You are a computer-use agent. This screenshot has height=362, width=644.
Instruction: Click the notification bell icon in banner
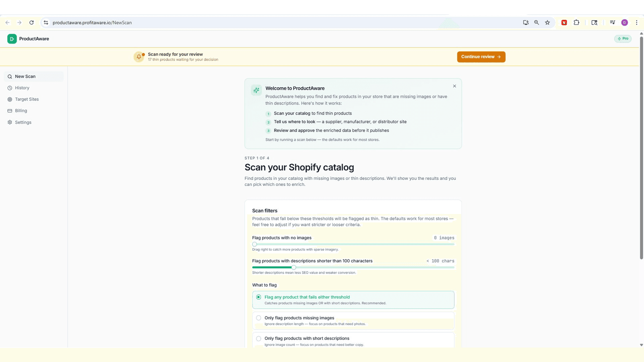139,57
